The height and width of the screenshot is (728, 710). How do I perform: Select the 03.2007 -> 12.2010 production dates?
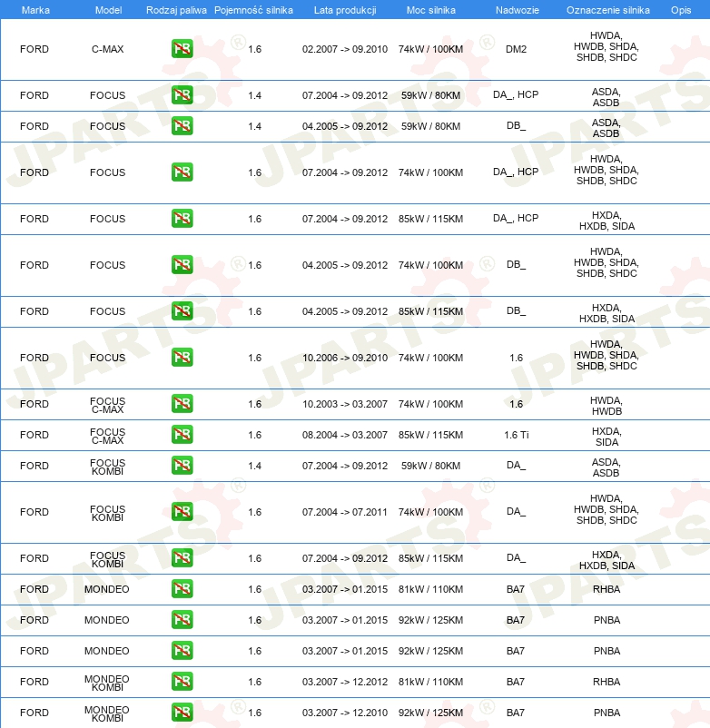[344, 713]
